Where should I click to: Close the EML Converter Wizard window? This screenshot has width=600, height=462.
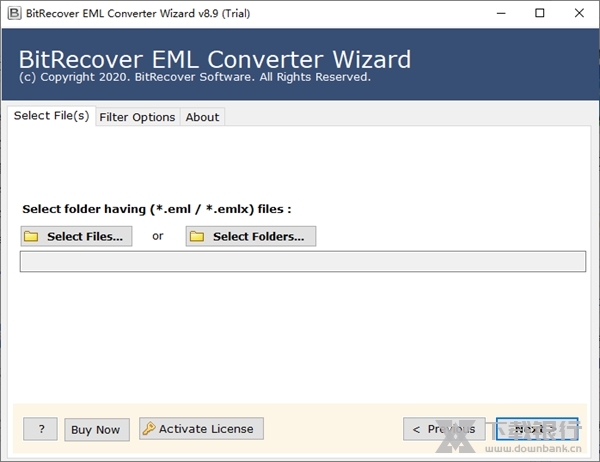pyautogui.click(x=579, y=13)
